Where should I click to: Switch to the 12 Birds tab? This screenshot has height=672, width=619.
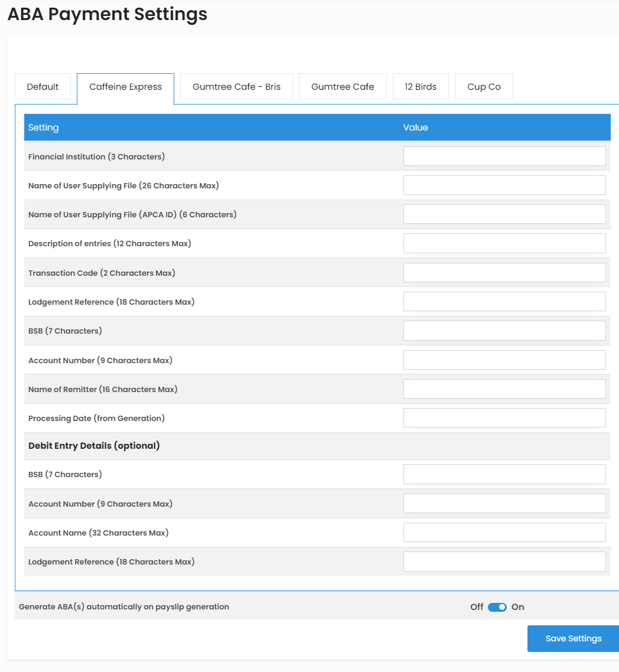point(421,87)
